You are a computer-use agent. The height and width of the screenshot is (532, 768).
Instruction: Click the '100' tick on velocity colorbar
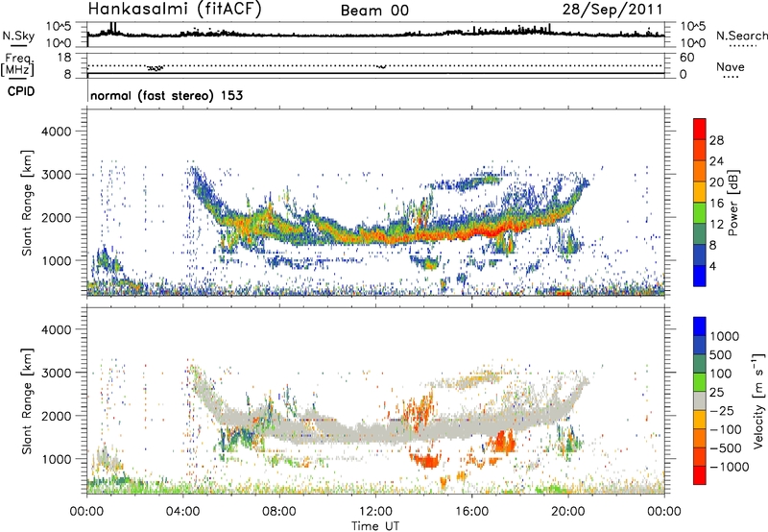coord(721,374)
